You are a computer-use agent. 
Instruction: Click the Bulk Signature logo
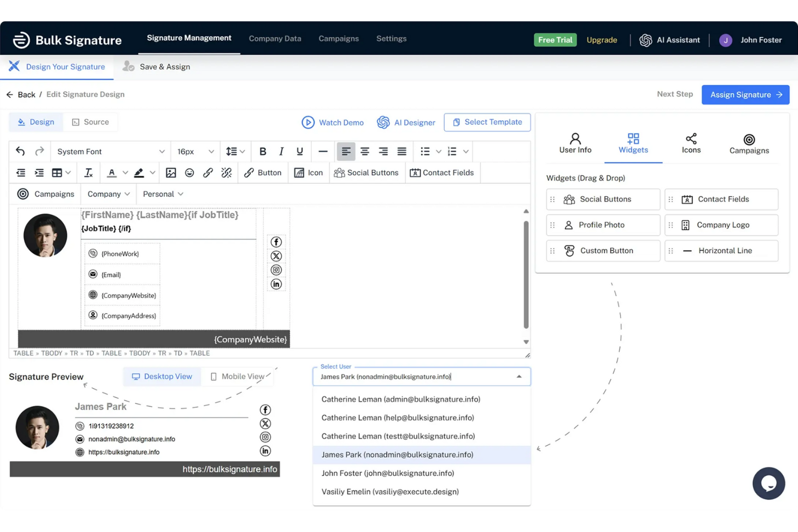pos(67,40)
